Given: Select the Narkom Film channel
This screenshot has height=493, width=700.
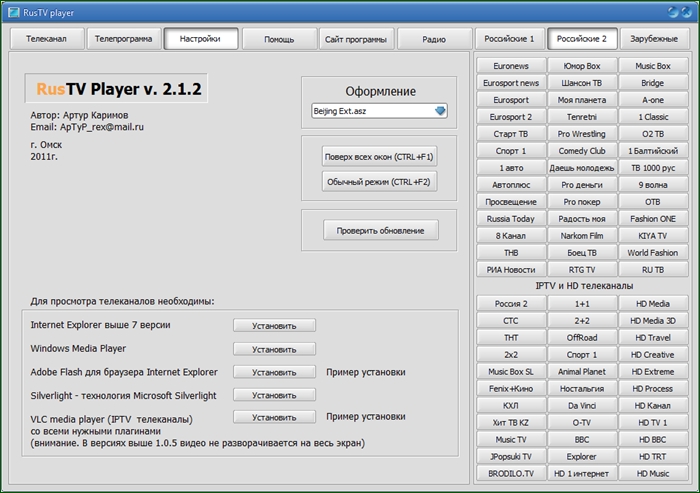Looking at the screenshot, I should 582,235.
